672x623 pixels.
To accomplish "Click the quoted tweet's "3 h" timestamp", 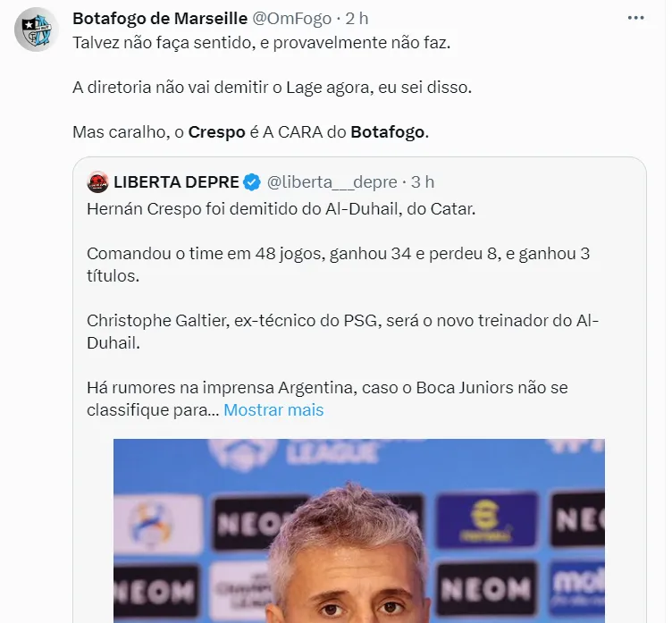I will pyautogui.click(x=423, y=182).
